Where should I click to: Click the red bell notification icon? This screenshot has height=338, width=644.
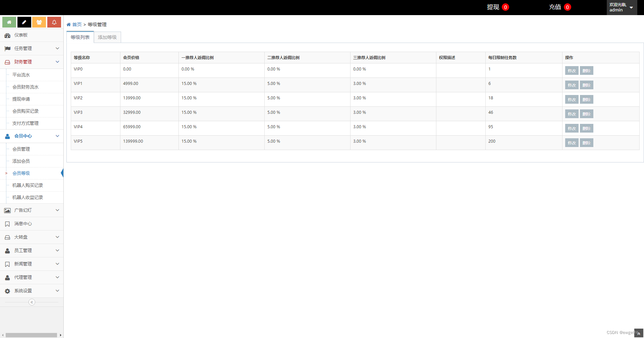click(54, 22)
